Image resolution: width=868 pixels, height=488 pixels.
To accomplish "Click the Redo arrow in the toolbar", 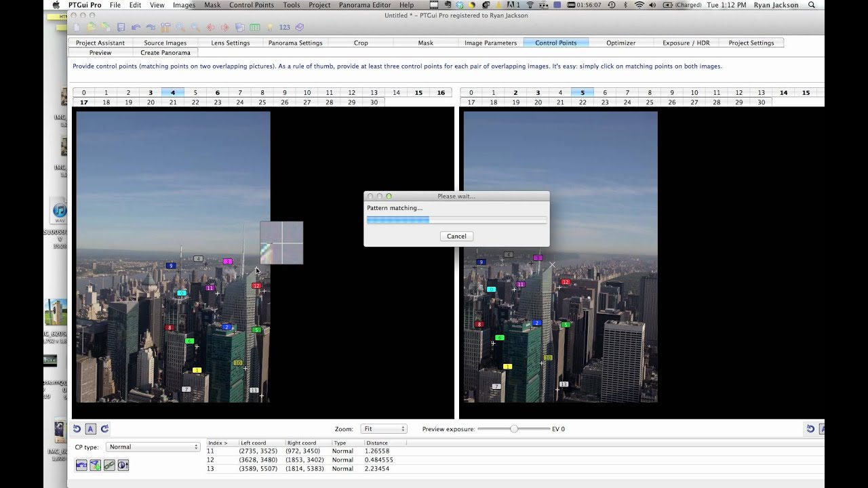I will (x=151, y=27).
